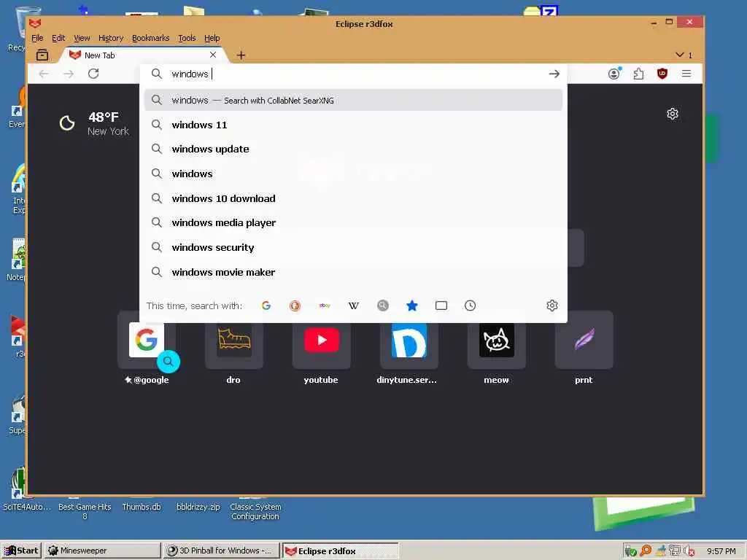Open the Firefox account icon
The width and height of the screenshot is (747, 560).
[x=614, y=74]
